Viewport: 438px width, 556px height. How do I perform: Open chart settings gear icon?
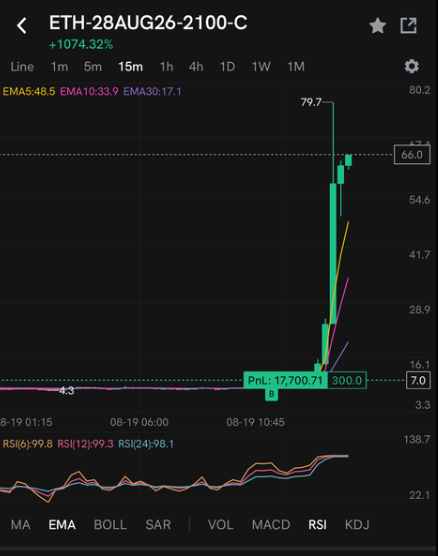pyautogui.click(x=411, y=66)
